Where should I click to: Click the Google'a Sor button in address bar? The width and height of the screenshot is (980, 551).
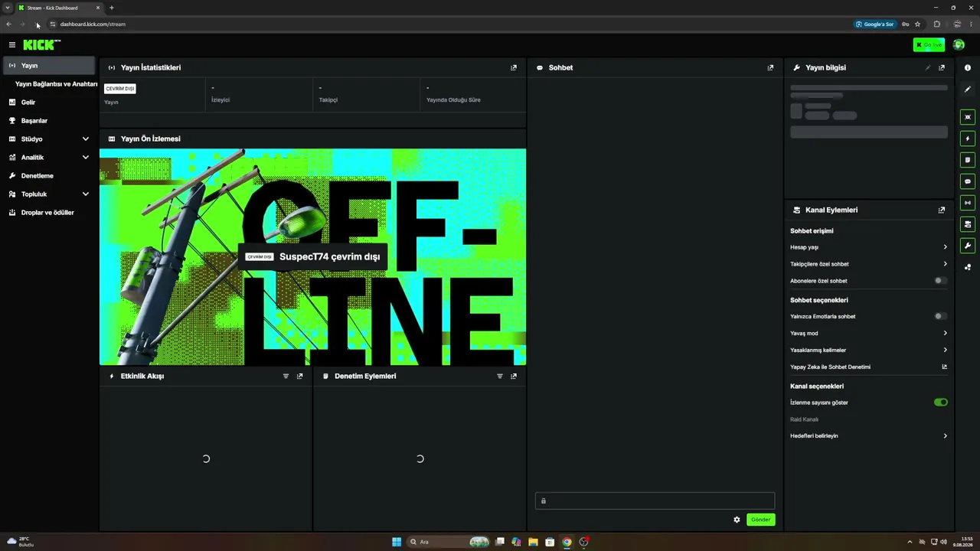(874, 24)
